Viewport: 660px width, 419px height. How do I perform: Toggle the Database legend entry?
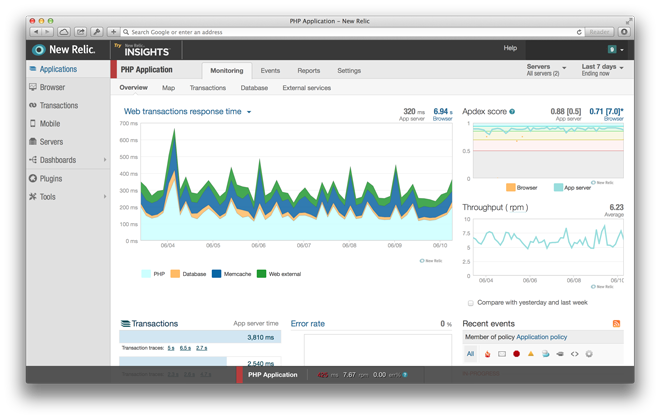tap(188, 274)
